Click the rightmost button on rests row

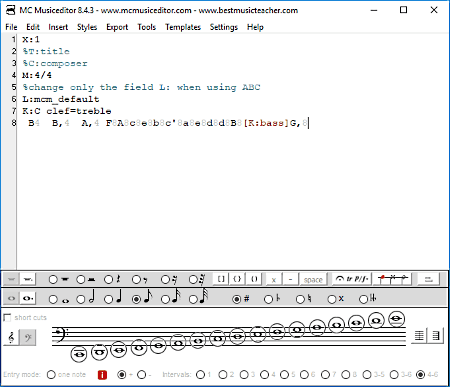tap(428, 279)
